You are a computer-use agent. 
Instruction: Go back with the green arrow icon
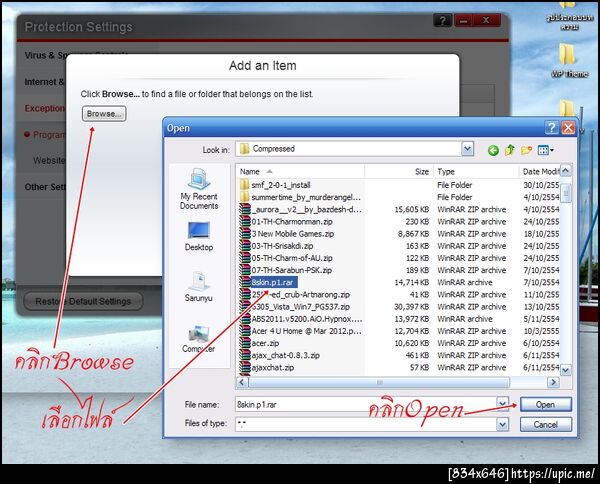tap(493, 150)
